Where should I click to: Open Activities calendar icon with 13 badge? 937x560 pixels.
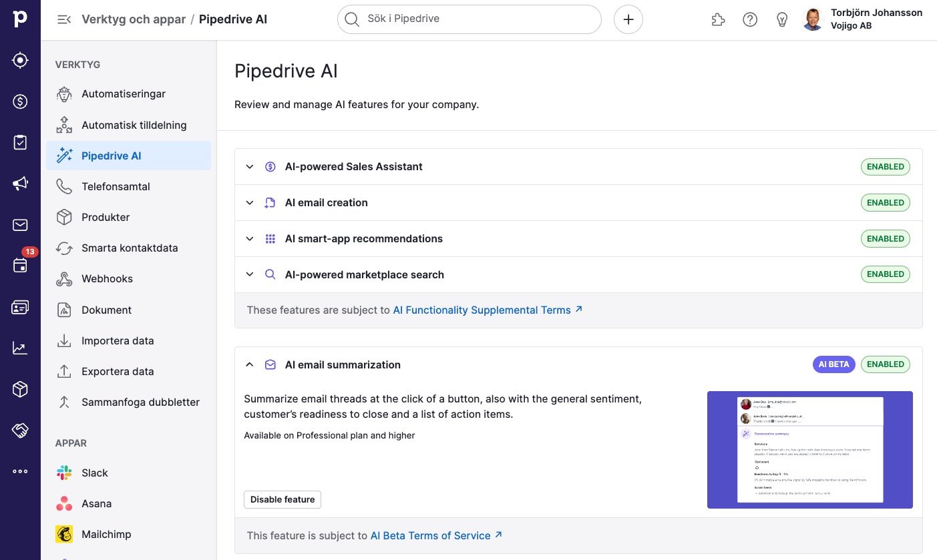[20, 266]
